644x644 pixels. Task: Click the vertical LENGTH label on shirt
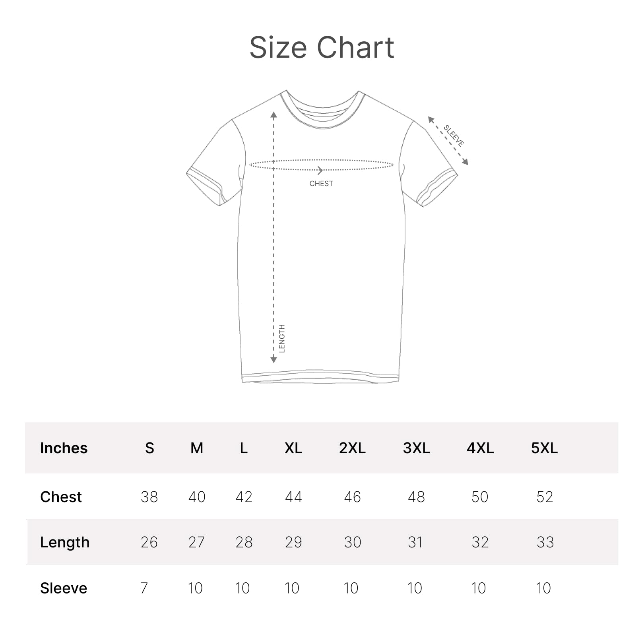click(x=282, y=338)
